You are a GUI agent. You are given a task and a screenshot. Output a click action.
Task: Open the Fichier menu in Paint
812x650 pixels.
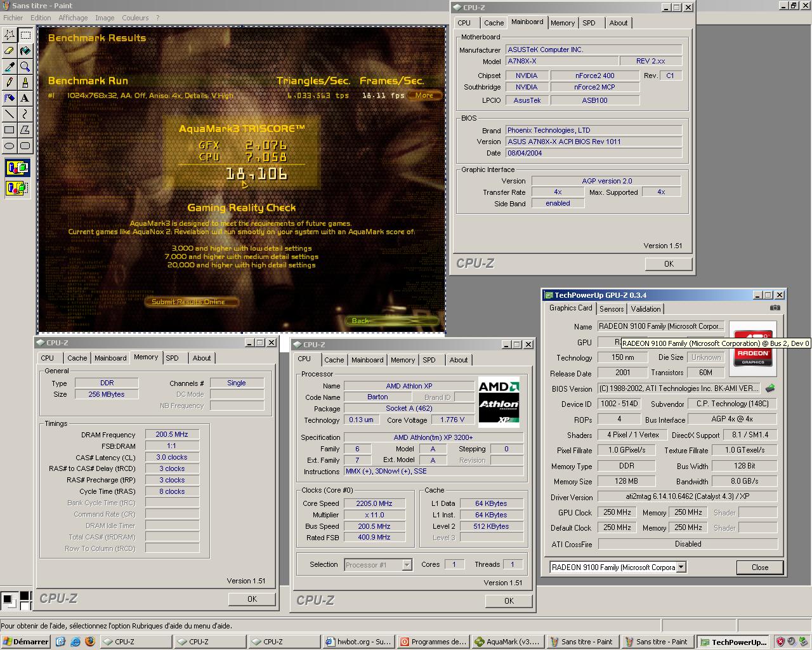[x=13, y=18]
